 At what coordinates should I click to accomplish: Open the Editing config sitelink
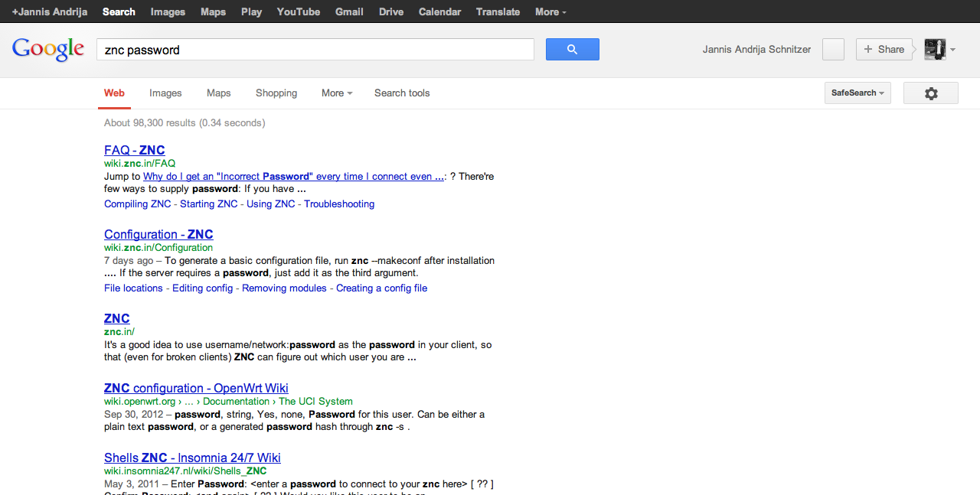click(x=202, y=288)
